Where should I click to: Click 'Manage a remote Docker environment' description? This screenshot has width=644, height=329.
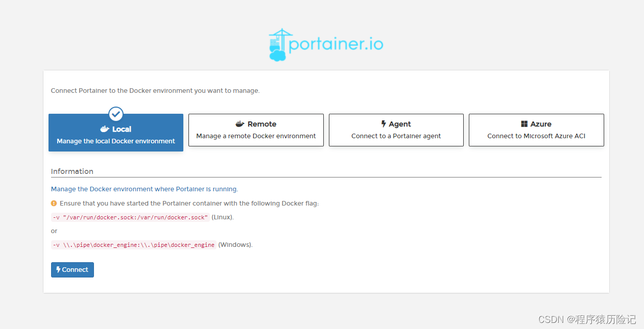tap(256, 136)
